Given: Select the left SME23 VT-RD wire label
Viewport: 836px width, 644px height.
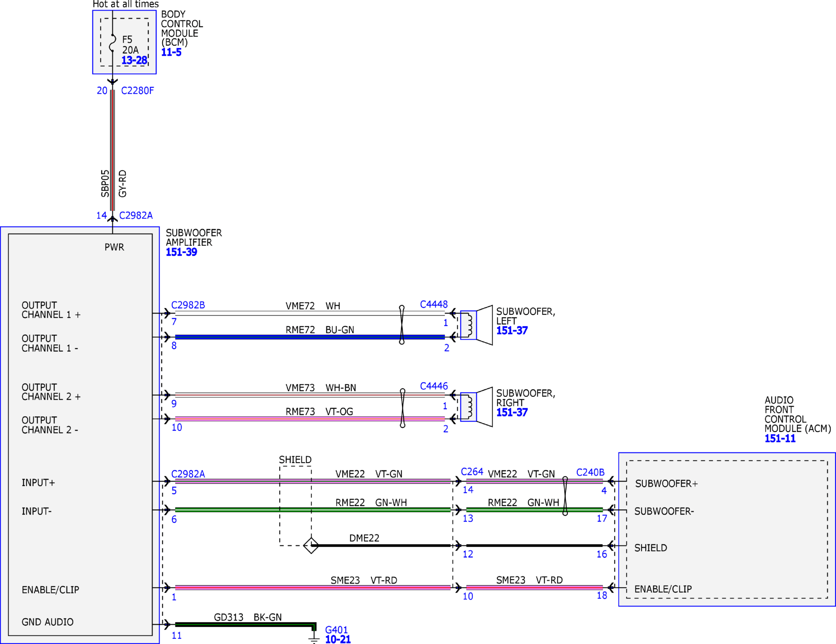Looking at the screenshot, I should [364, 580].
